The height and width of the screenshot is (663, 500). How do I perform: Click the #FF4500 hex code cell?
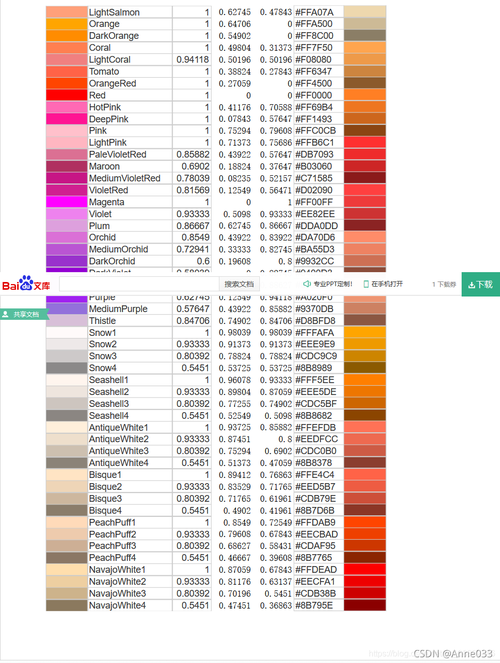tap(319, 83)
